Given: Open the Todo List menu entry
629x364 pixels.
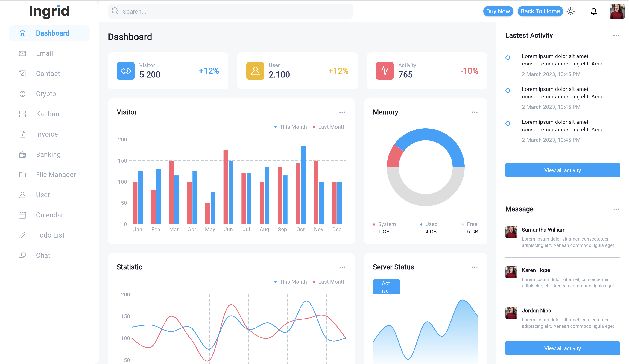Looking at the screenshot, I should (x=50, y=235).
